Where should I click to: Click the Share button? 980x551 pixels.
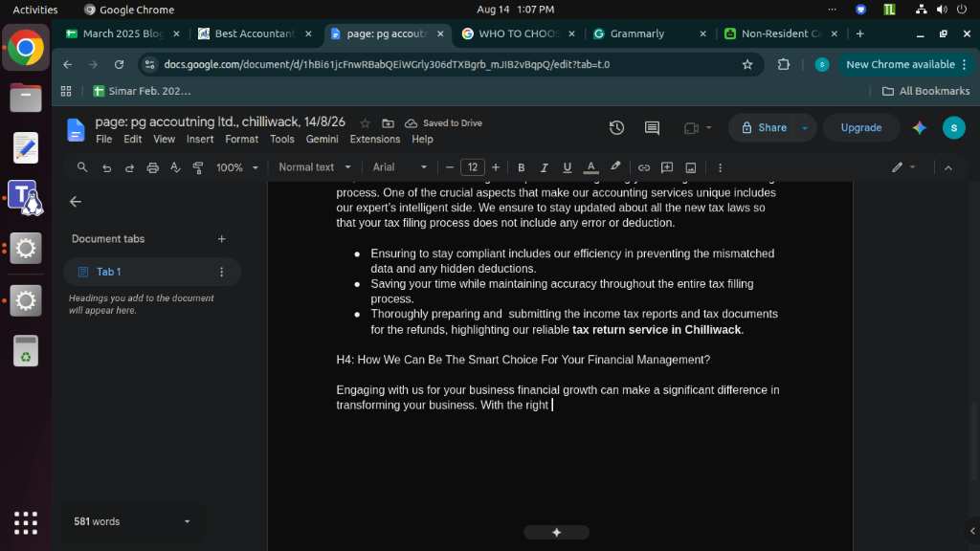(x=765, y=127)
